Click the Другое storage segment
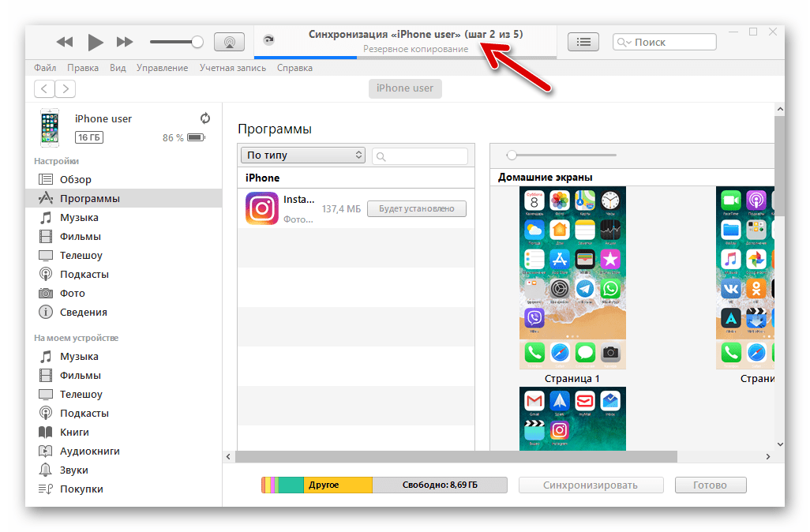The height and width of the screenshot is (532, 810). pyautogui.click(x=338, y=485)
